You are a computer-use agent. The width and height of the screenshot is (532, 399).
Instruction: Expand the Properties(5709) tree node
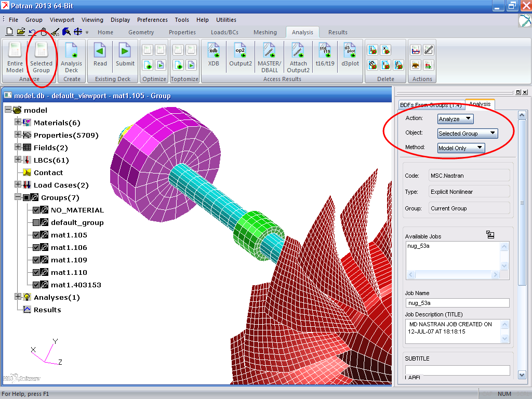click(x=18, y=134)
